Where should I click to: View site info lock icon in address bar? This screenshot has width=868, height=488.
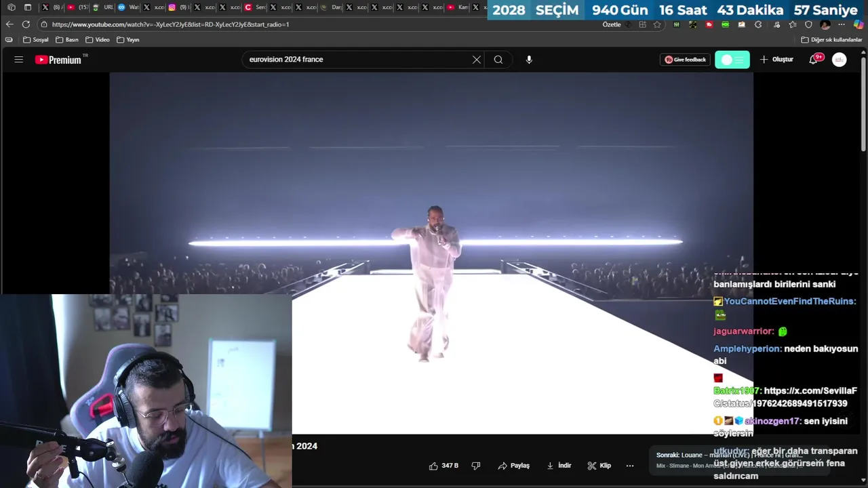click(x=44, y=24)
